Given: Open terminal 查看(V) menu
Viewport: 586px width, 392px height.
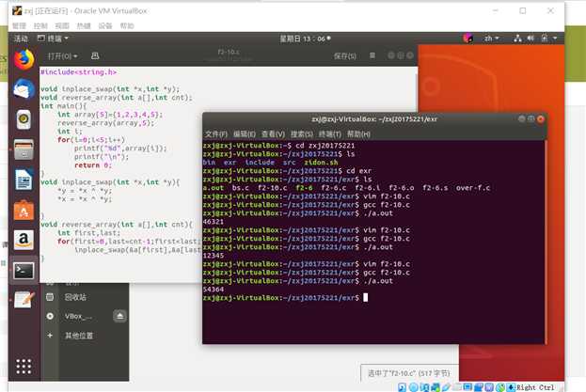Looking at the screenshot, I should click(273, 134).
